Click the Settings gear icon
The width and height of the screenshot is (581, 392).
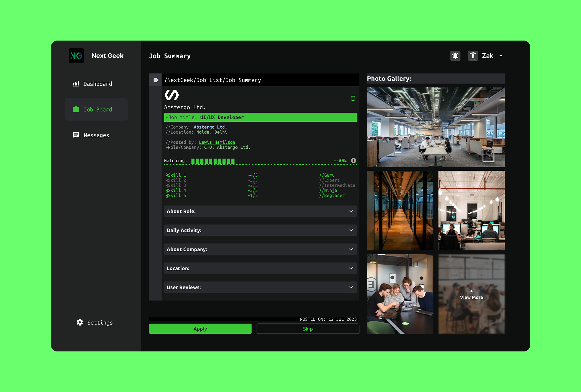pyautogui.click(x=80, y=323)
